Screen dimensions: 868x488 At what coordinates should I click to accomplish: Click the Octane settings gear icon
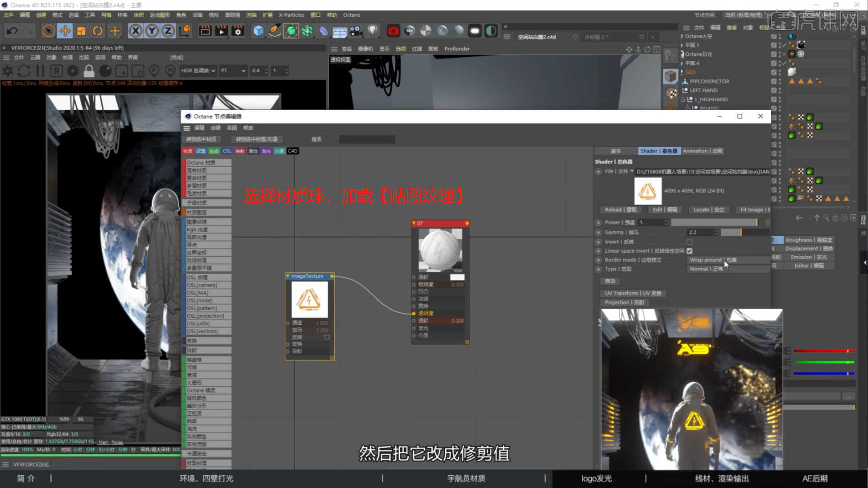tap(72, 71)
